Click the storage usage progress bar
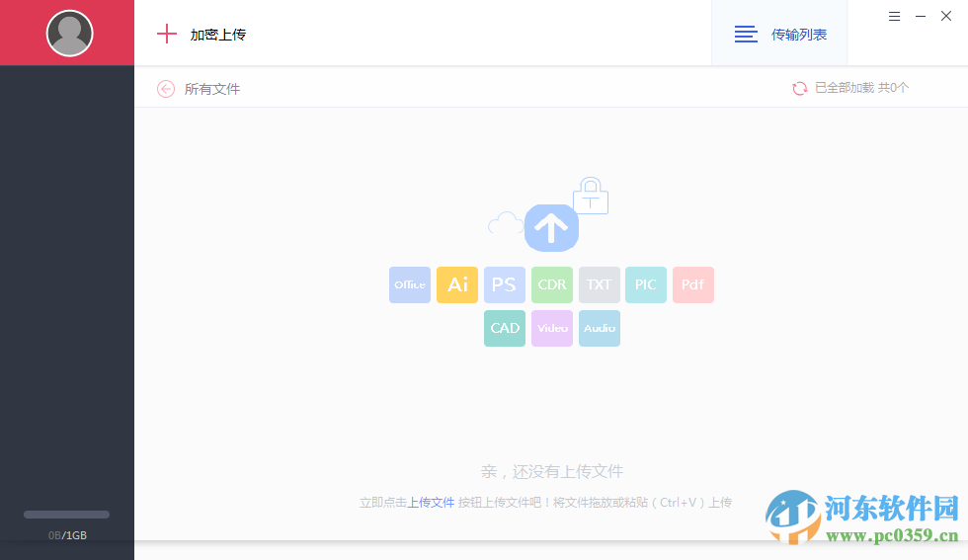This screenshot has width=968, height=560. pyautogui.click(x=67, y=515)
